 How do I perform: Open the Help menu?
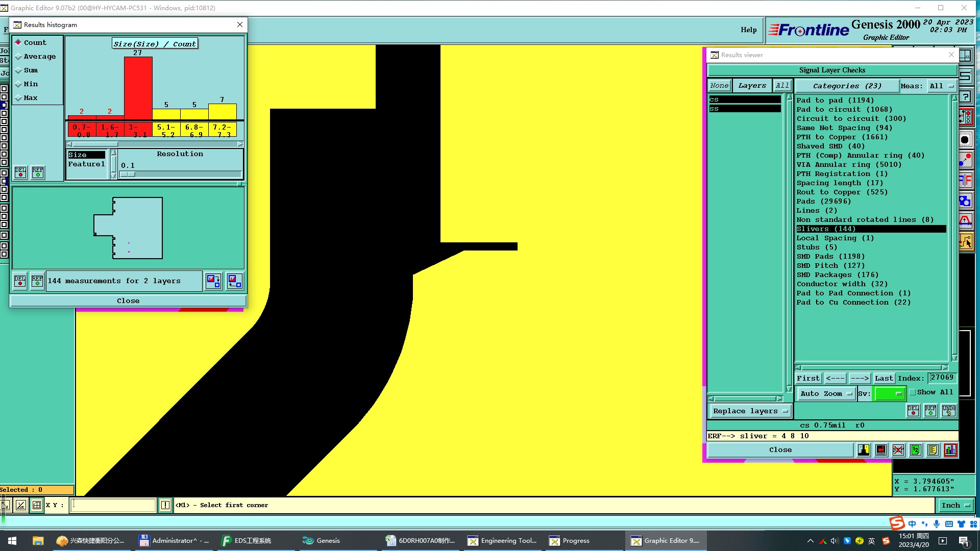coord(748,30)
